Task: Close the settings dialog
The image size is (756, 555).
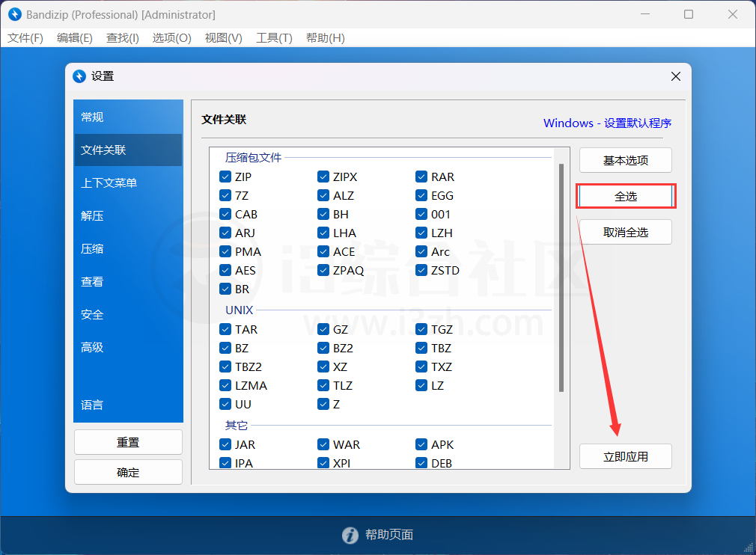Action: pyautogui.click(x=675, y=76)
